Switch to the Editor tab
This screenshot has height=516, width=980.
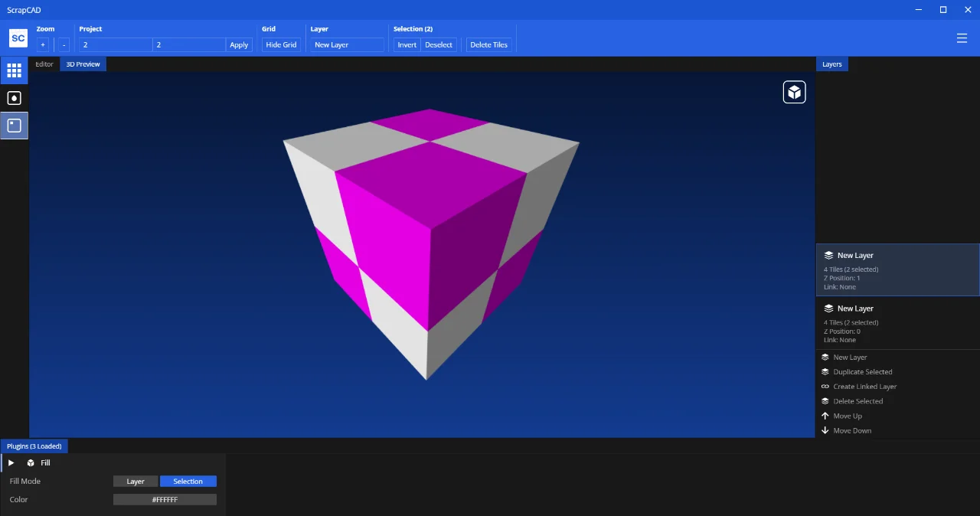click(44, 64)
